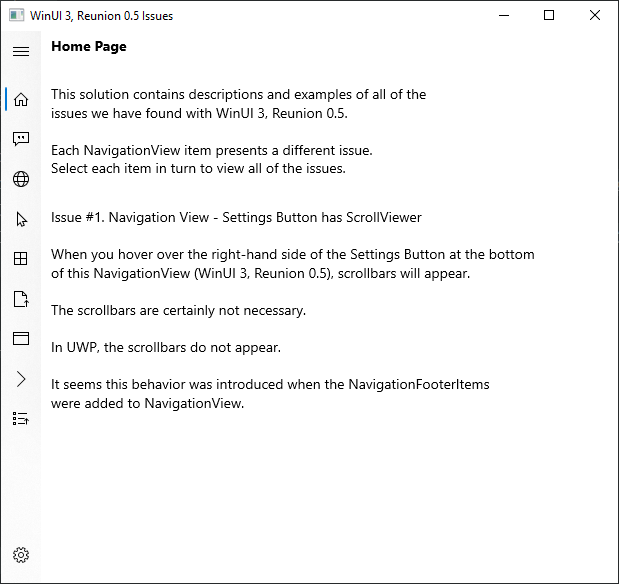Click the app icon in title bar
The width and height of the screenshot is (619, 584).
tap(17, 15)
